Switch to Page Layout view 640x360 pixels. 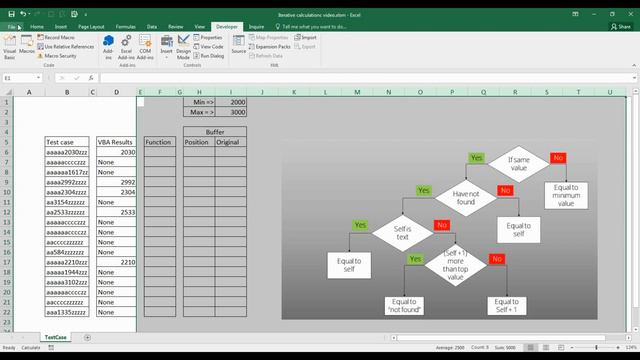tap(546, 347)
